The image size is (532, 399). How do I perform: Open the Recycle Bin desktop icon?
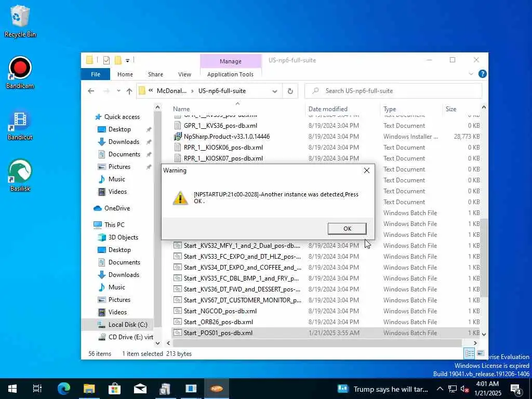pos(20,21)
